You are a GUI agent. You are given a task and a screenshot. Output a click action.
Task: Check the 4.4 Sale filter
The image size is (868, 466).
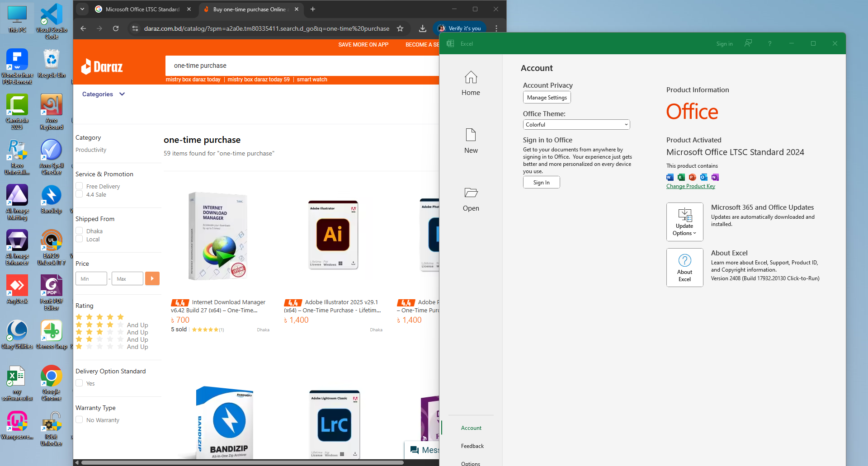click(x=79, y=194)
